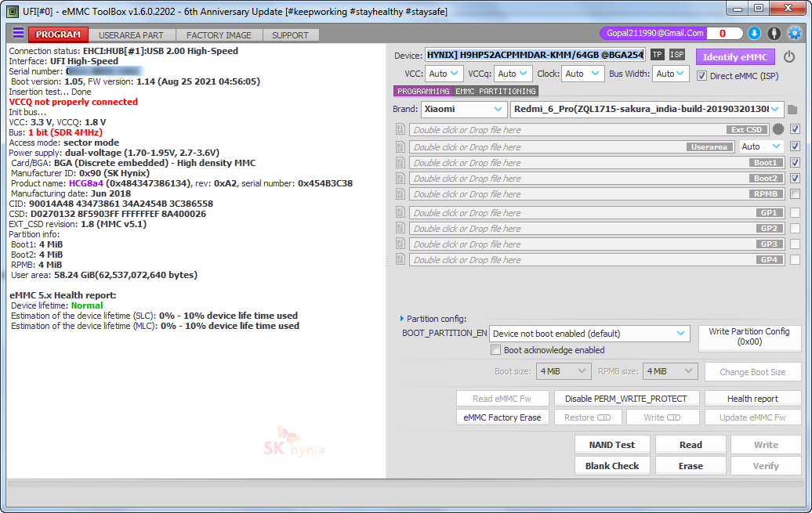Open the Bus Width dropdown

tap(670, 74)
